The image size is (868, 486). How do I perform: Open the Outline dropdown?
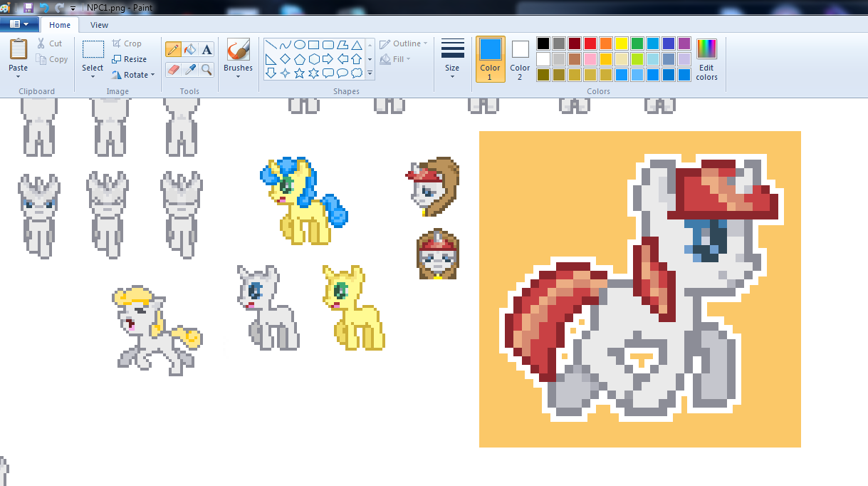(404, 43)
